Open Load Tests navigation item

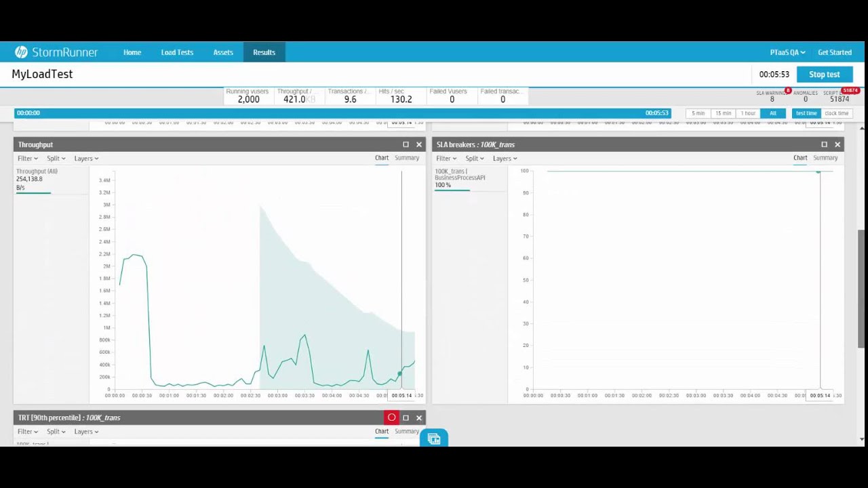(177, 52)
